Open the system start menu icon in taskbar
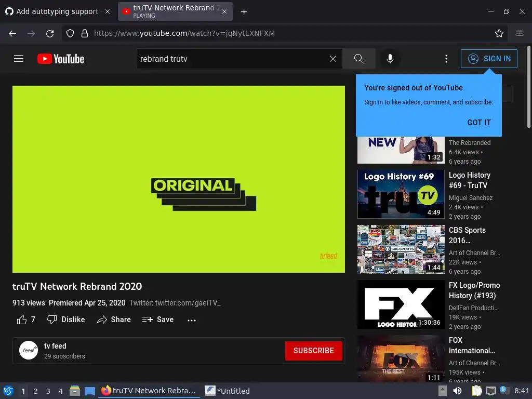 [8, 391]
